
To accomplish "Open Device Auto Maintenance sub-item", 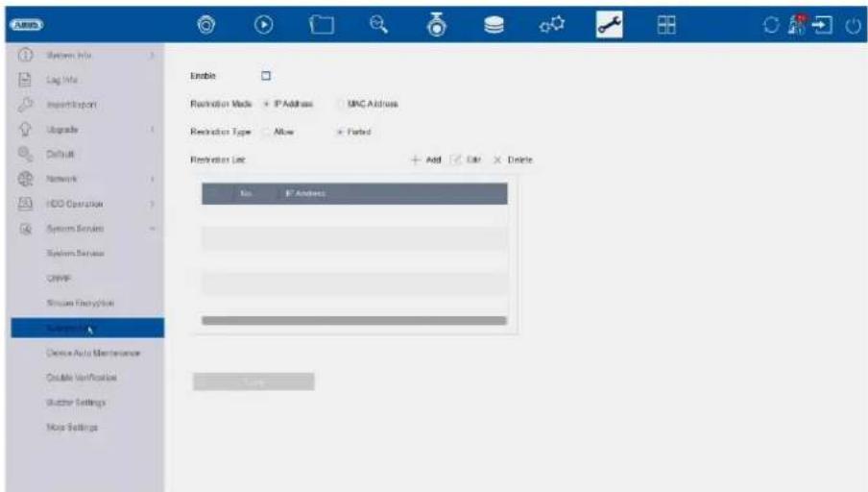I will (93, 353).
